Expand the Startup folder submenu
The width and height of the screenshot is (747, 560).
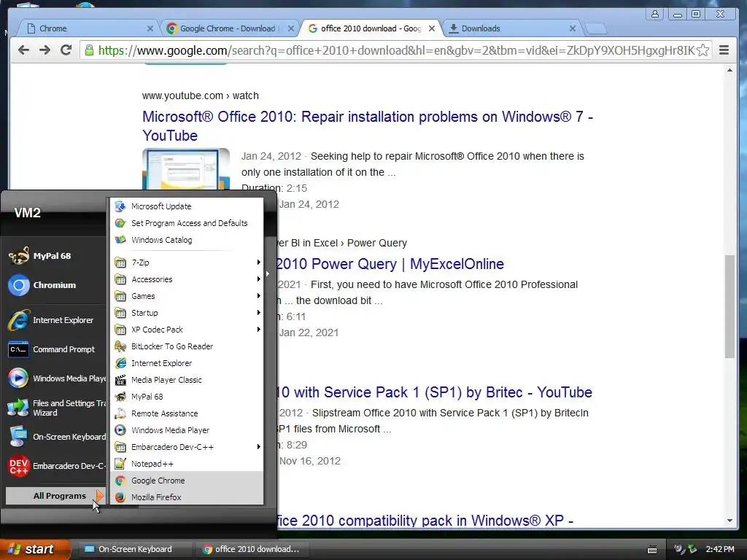pyautogui.click(x=187, y=312)
